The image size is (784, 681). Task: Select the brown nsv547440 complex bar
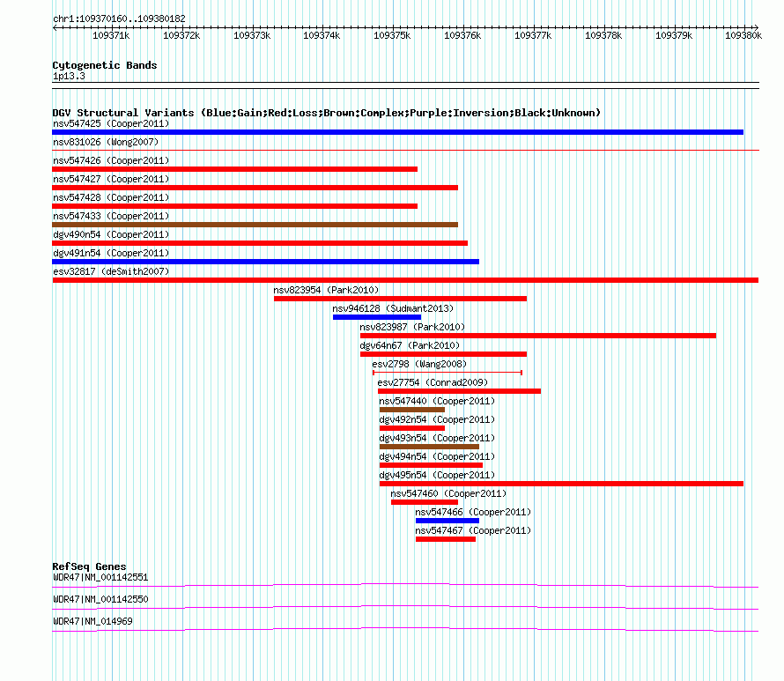click(x=412, y=410)
